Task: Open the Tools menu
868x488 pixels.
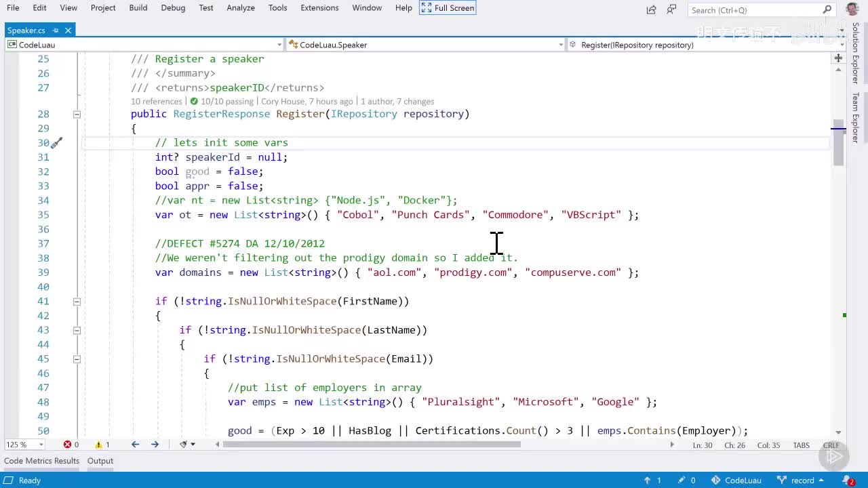Action: (277, 7)
